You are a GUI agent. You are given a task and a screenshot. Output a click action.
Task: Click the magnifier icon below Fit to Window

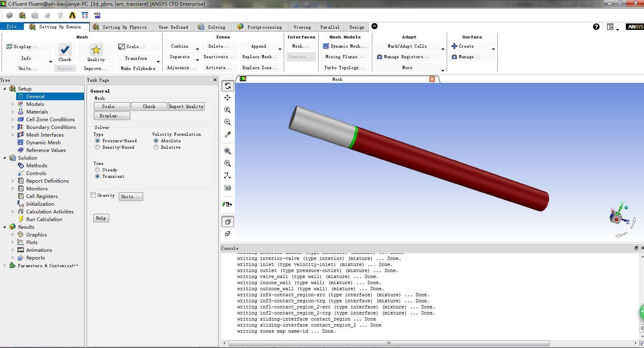tap(228, 163)
